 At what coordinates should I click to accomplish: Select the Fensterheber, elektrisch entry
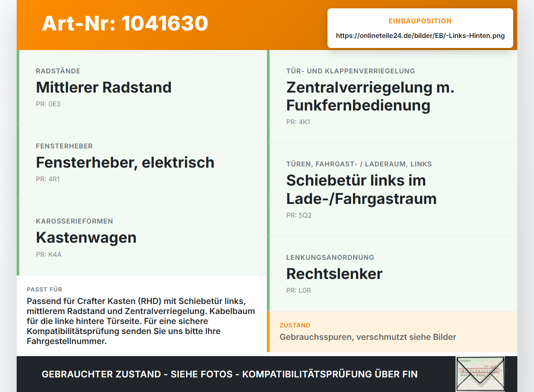(142, 163)
